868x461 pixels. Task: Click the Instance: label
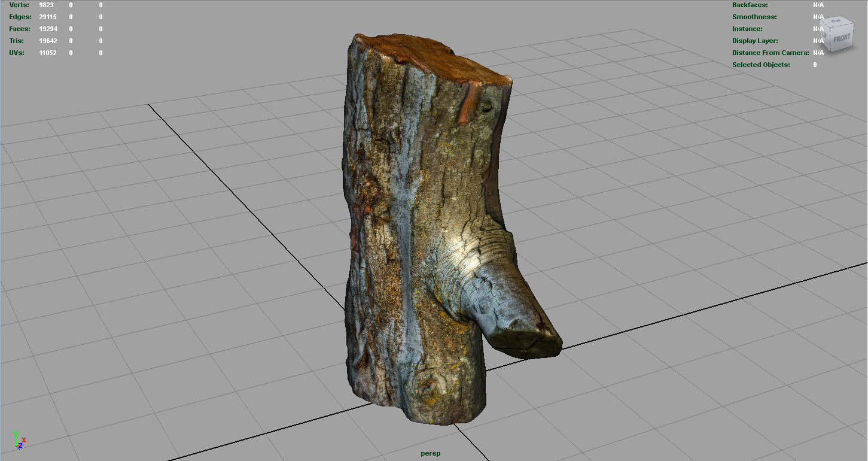(x=748, y=29)
